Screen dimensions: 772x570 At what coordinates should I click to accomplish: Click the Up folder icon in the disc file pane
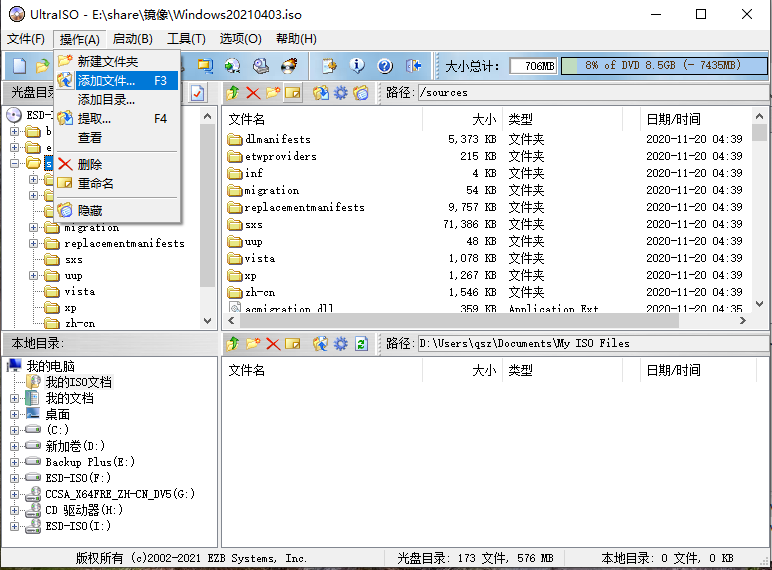tap(233, 93)
